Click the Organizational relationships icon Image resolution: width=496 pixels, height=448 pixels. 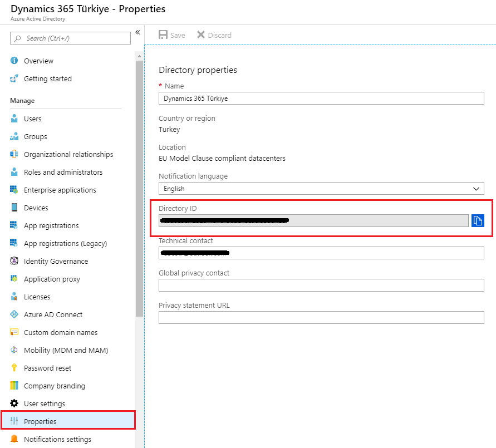[x=14, y=154]
